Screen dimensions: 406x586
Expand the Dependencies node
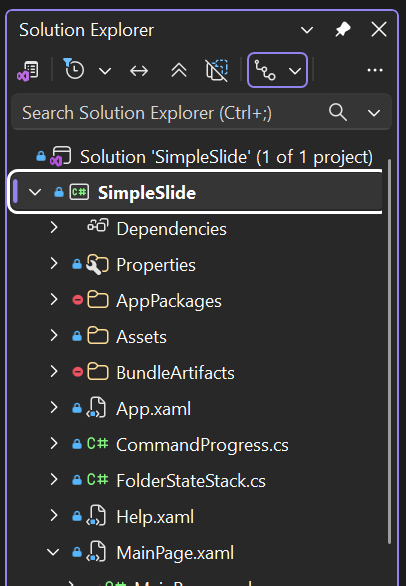(54, 227)
